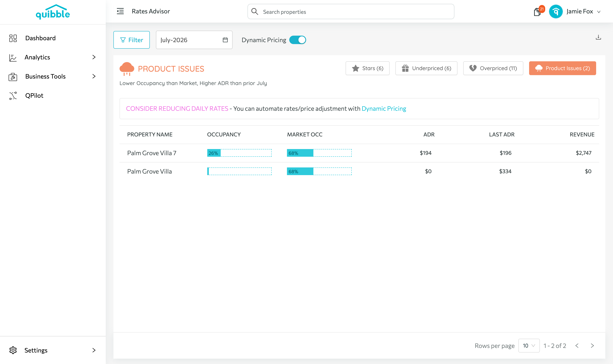
Task: Open QPilot from the sidebar
Action: click(x=34, y=96)
